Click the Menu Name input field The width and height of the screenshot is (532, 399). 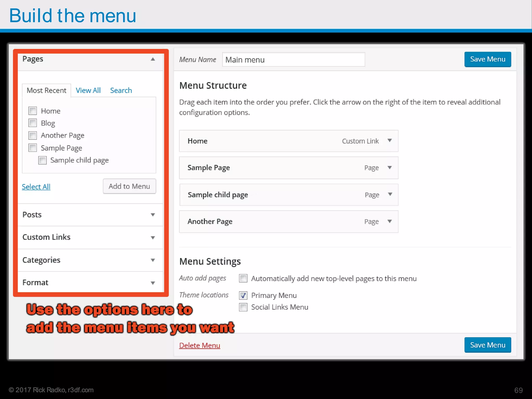coord(294,60)
